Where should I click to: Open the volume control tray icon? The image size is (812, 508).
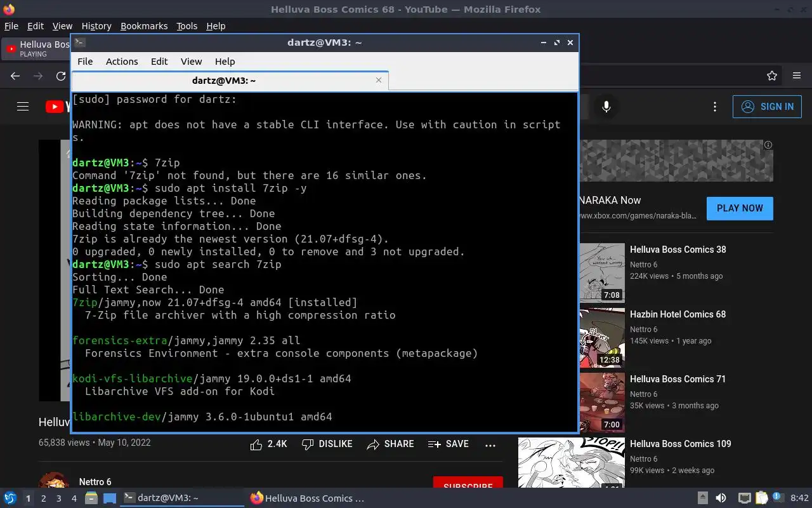(x=721, y=498)
